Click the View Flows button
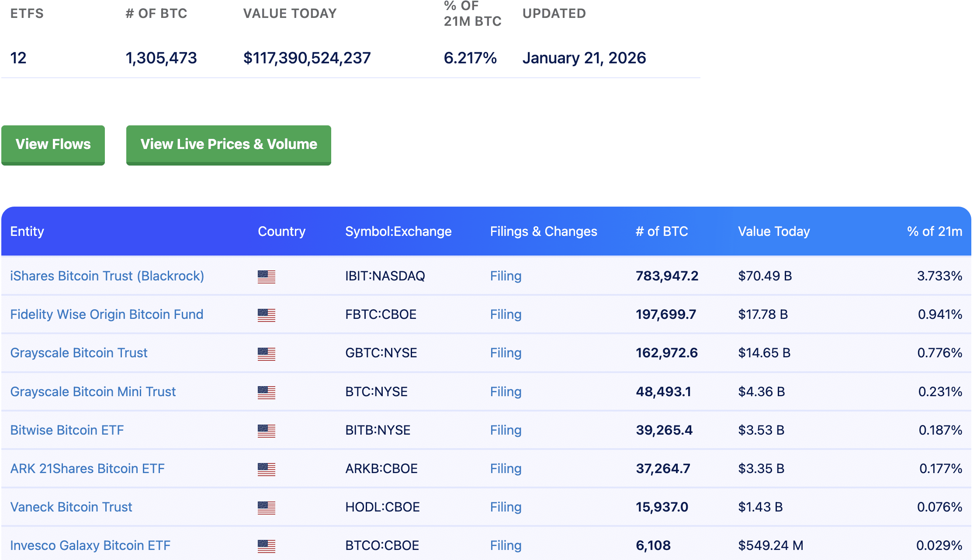Screen dimensions: 977x560 click(53, 145)
